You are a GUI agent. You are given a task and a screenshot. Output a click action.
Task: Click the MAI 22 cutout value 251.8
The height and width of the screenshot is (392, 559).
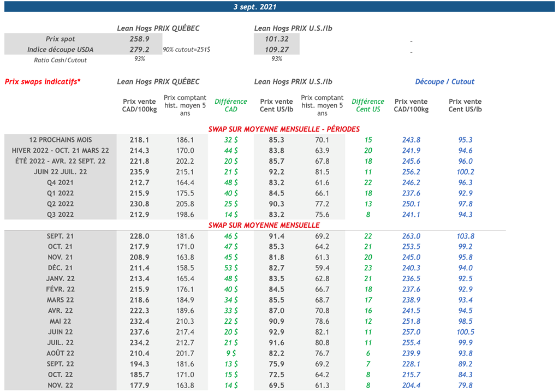[411, 322]
